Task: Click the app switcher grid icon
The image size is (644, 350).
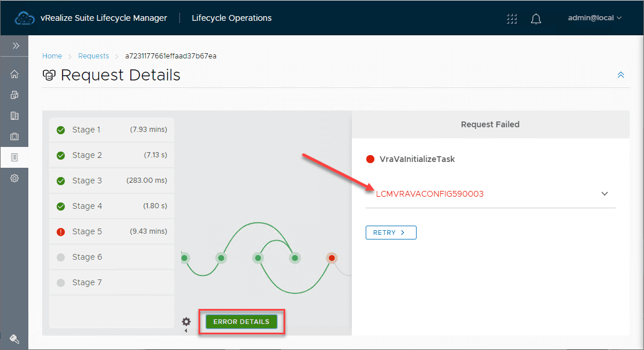Action: [x=511, y=19]
